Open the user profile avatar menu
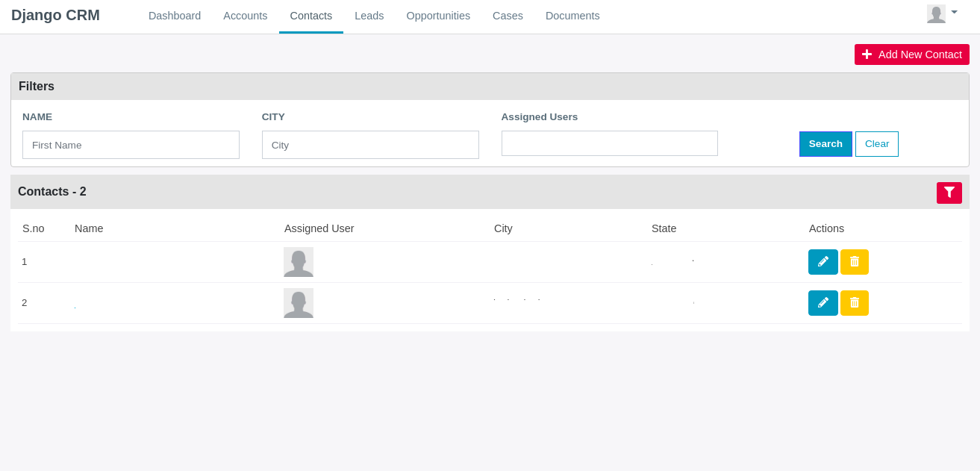Image resolution: width=980 pixels, height=471 pixels. tap(936, 14)
